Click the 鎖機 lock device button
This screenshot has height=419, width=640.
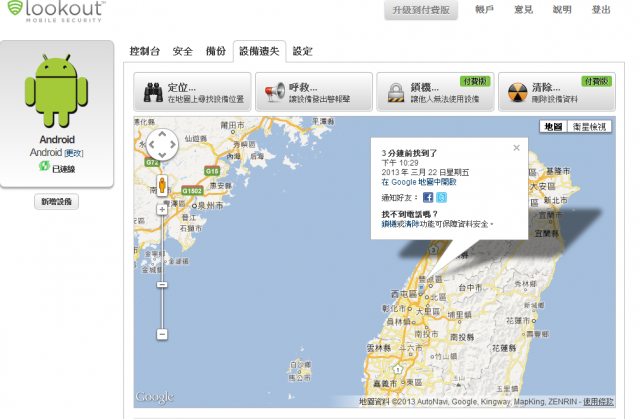tap(435, 92)
